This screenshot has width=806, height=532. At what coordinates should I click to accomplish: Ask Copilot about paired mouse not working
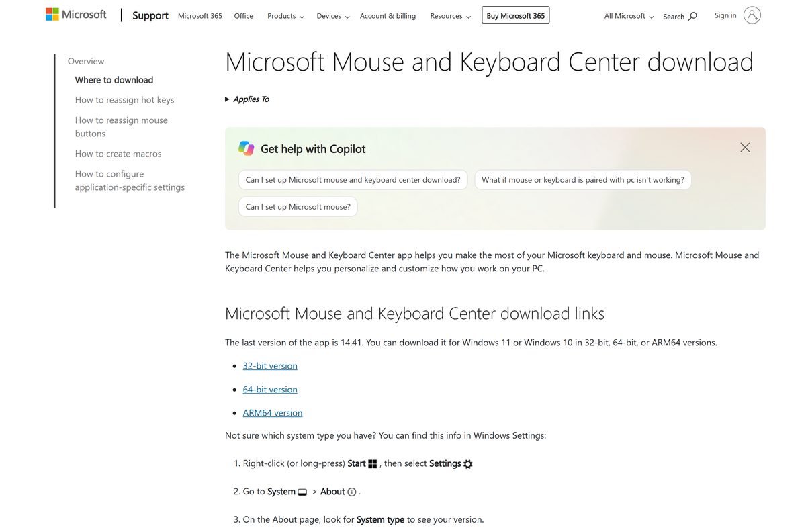point(583,180)
